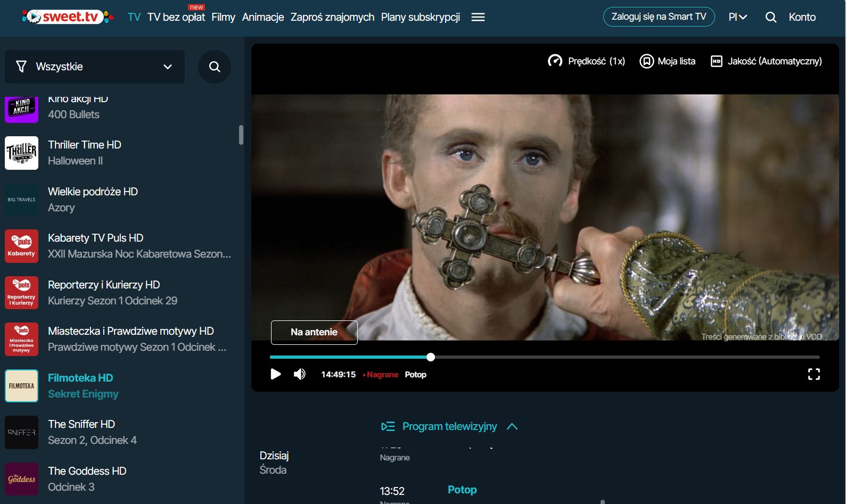Image resolution: width=846 pixels, height=504 pixels.
Task: Mute the player sound
Action: click(300, 374)
